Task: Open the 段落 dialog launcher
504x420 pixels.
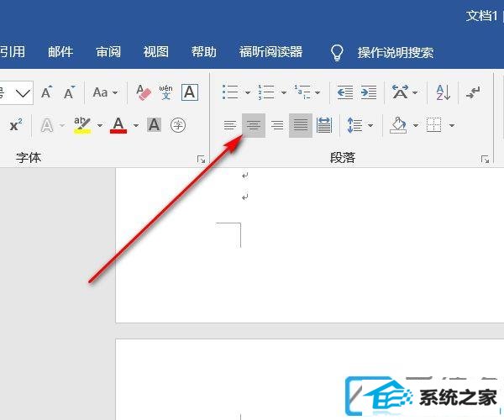Action: [485, 159]
